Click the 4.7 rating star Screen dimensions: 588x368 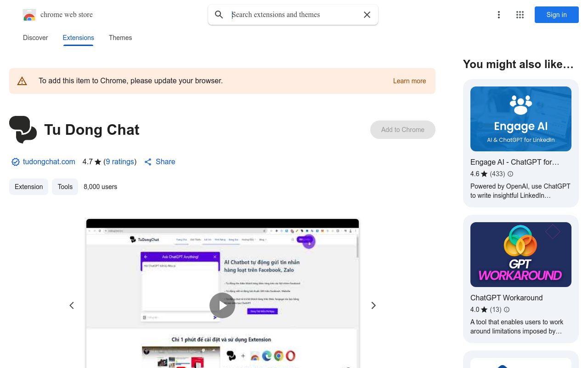pyautogui.click(x=98, y=162)
